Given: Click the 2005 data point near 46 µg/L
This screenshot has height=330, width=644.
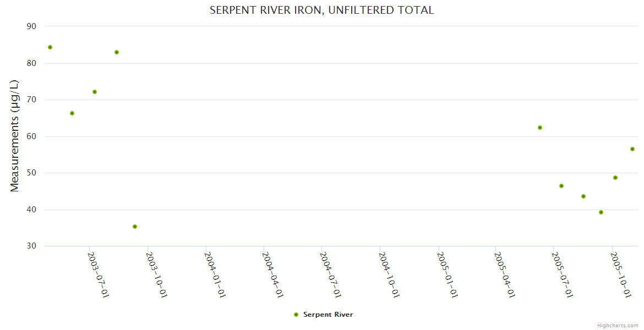Looking at the screenshot, I should pos(561,186).
